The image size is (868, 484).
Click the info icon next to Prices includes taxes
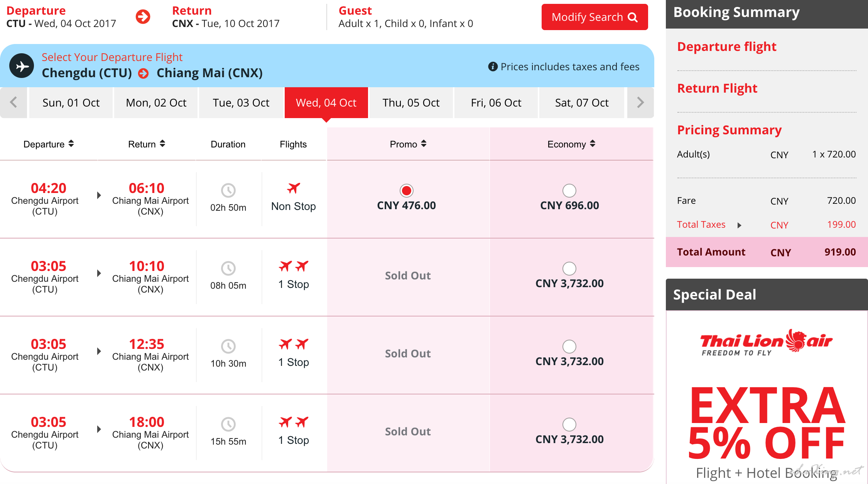pos(493,66)
